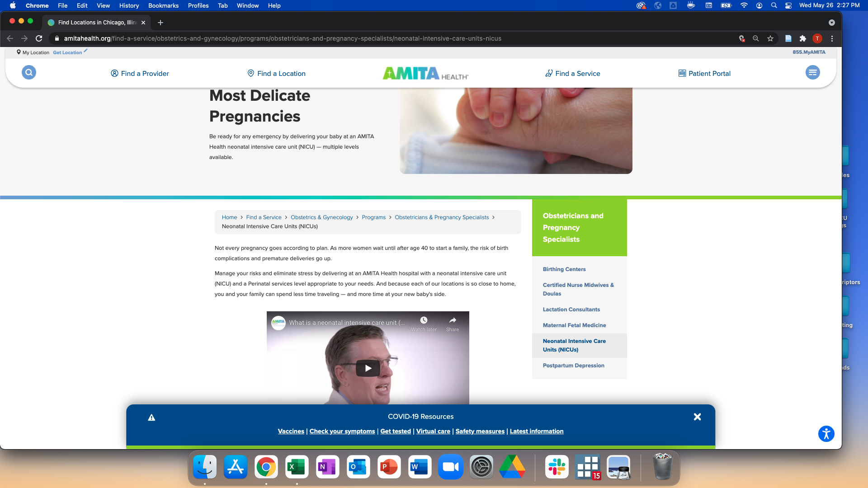
Task: Open the hamburger menu button
Action: pos(812,72)
